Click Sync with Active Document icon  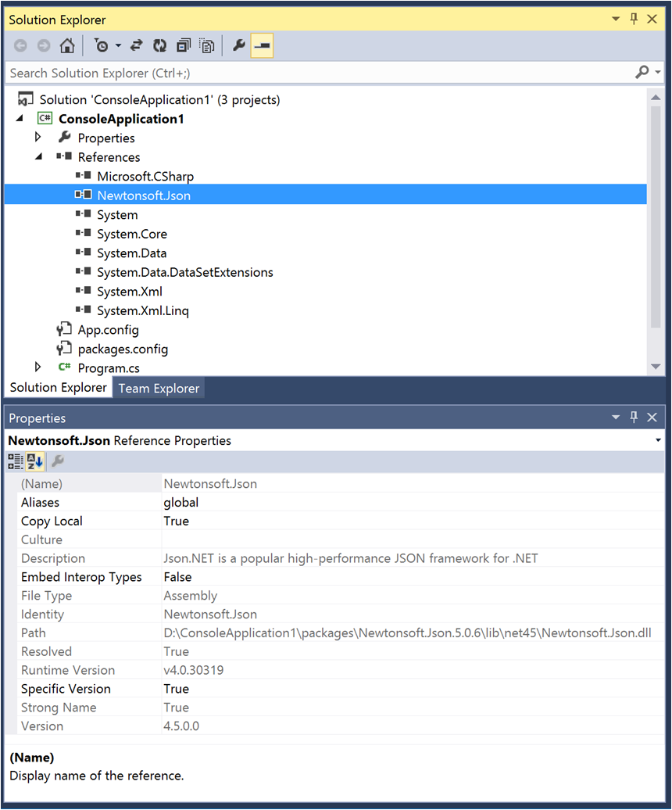(x=136, y=46)
